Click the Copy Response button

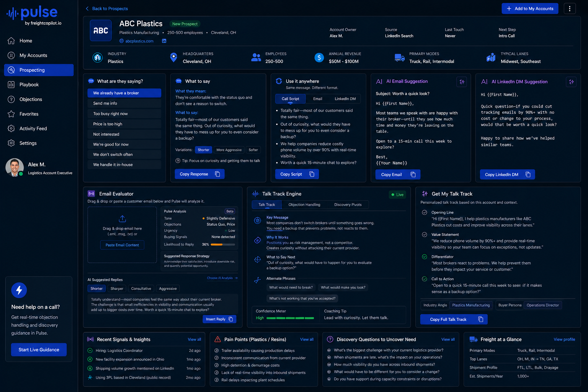tap(200, 174)
